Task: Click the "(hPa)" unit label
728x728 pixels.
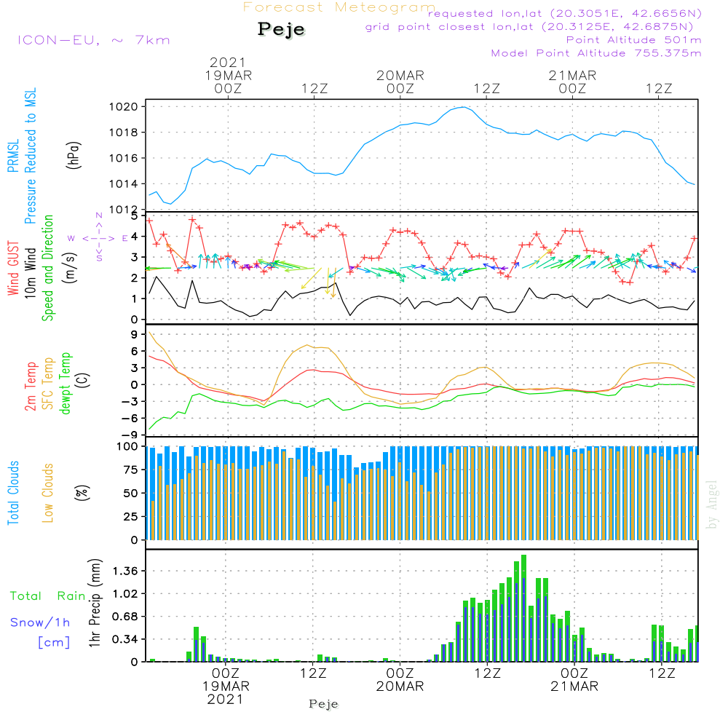Action: point(74,156)
